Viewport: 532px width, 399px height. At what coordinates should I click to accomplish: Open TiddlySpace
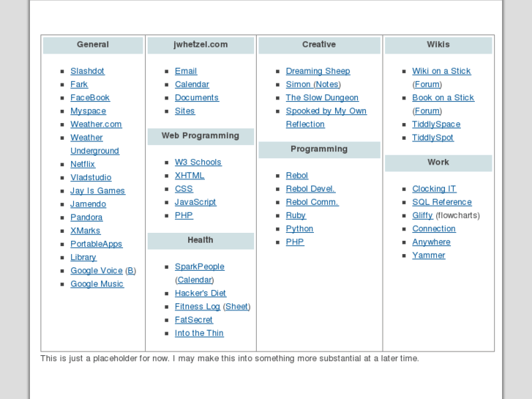pyautogui.click(x=436, y=124)
